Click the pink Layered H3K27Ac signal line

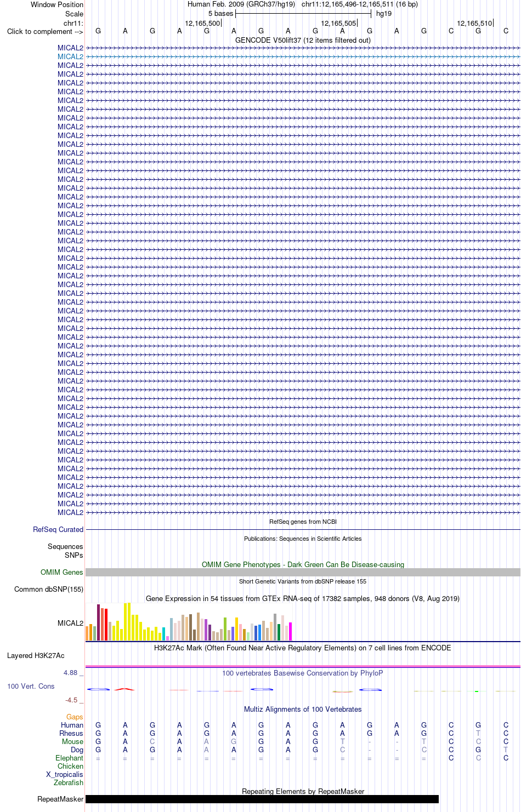click(303, 666)
